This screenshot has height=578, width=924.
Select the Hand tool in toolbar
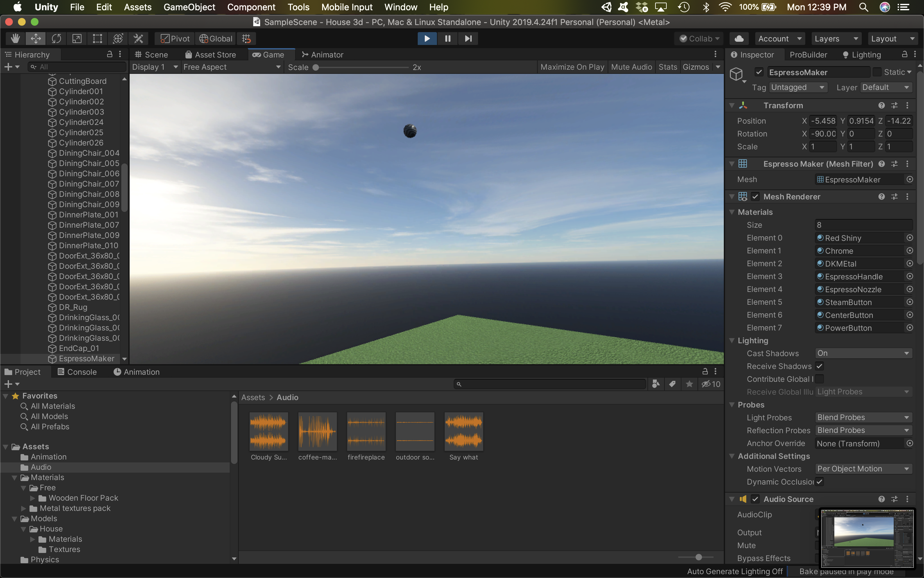(15, 39)
